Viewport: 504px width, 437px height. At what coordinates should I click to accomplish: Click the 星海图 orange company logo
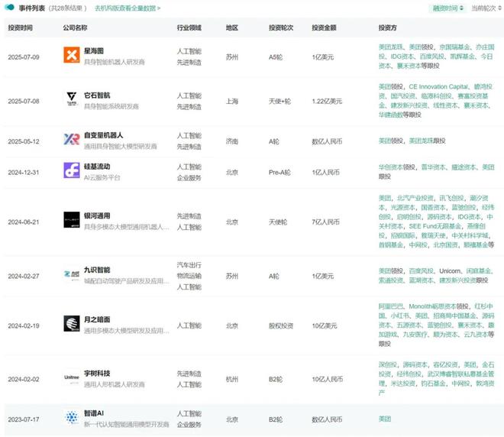pos(71,56)
